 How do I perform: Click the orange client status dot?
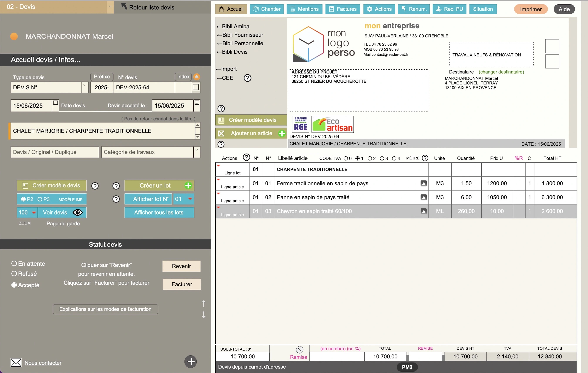pos(14,36)
